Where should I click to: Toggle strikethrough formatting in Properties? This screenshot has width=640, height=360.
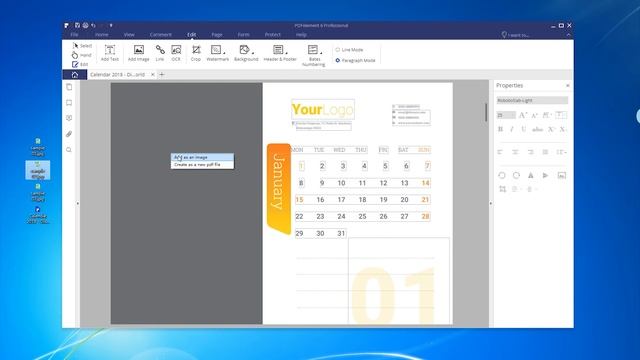click(538, 129)
